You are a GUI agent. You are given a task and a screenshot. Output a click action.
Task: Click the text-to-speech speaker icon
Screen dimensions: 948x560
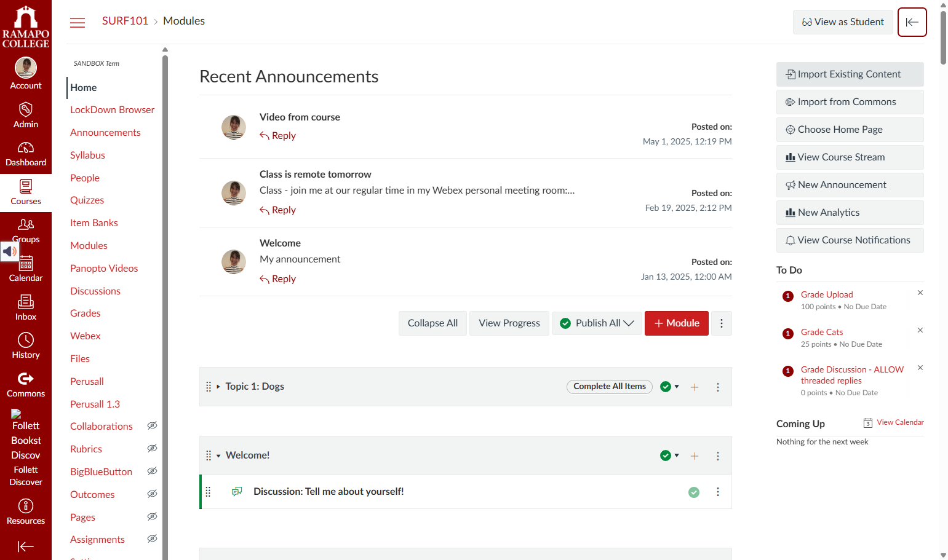[x=10, y=251]
